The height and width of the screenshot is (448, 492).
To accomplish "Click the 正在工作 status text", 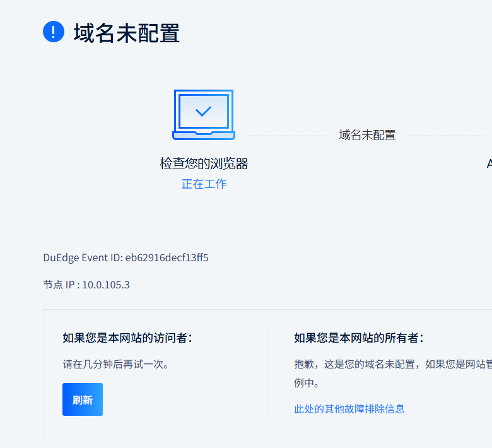I will point(204,184).
